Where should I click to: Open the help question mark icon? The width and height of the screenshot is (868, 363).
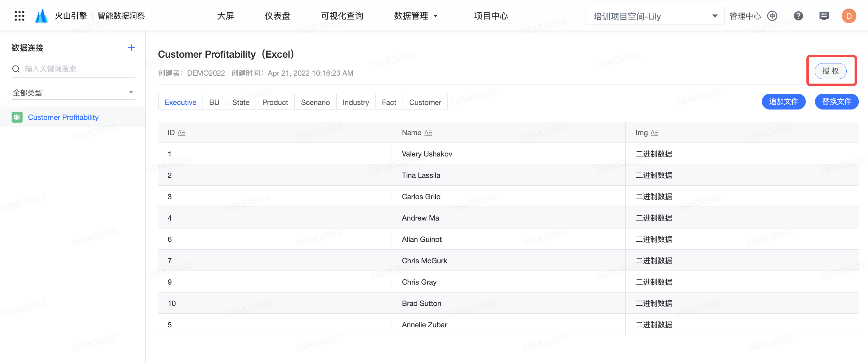[798, 16]
